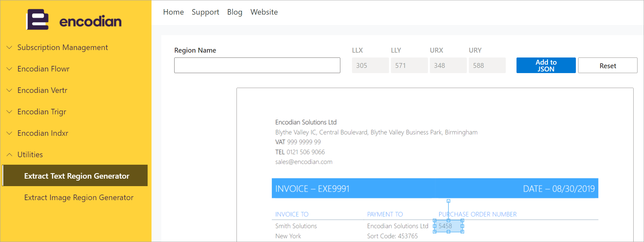Screen dimensions: 644x242
Task: Click the rotation handle above the selection
Action: 448,201
